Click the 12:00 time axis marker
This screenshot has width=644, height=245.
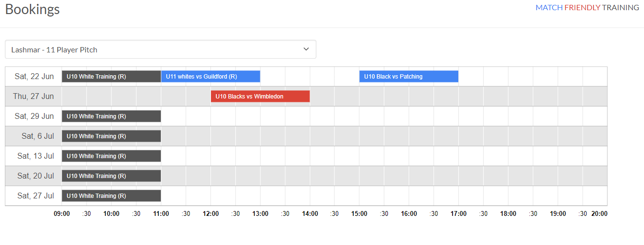coord(210,214)
